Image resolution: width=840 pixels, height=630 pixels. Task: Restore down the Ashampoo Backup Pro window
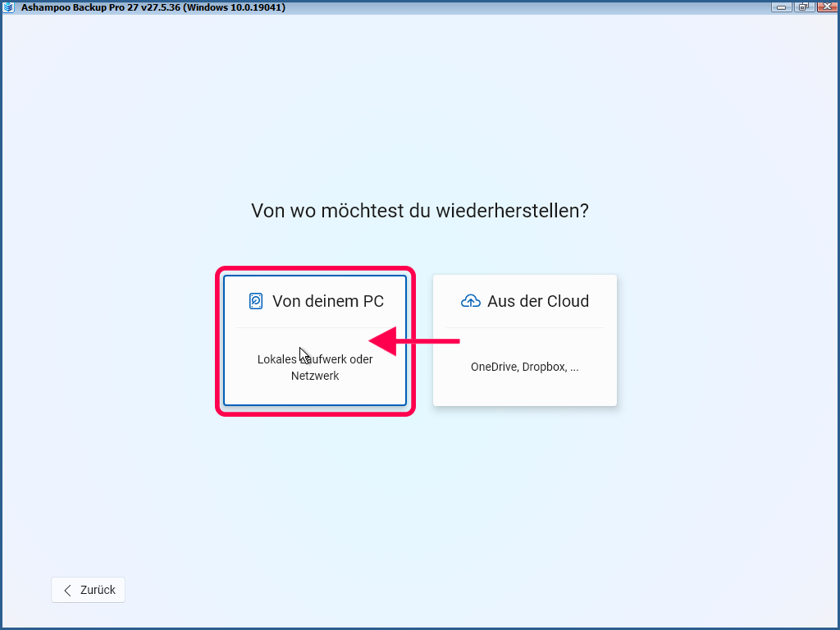[x=804, y=7]
